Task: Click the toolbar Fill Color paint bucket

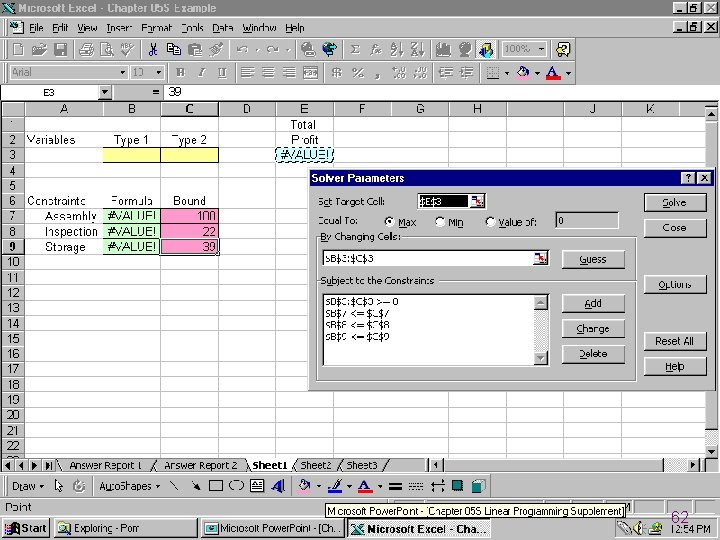Action: click(523, 73)
